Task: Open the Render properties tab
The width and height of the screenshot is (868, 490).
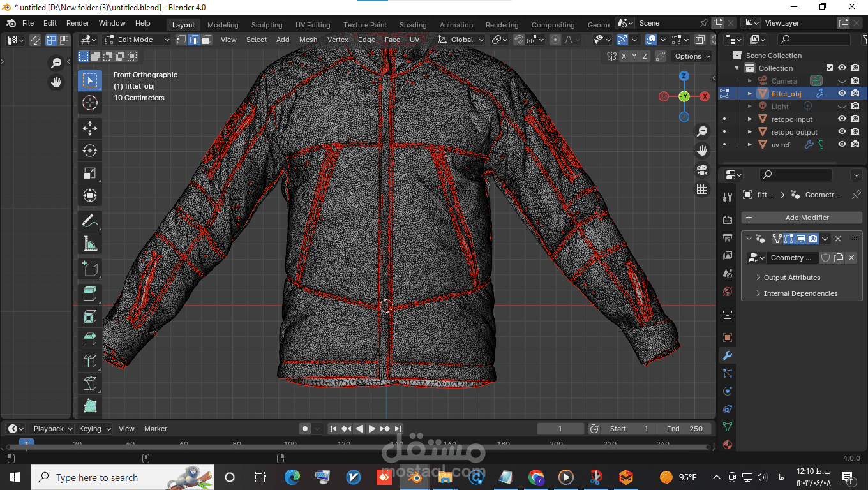Action: pyautogui.click(x=728, y=220)
